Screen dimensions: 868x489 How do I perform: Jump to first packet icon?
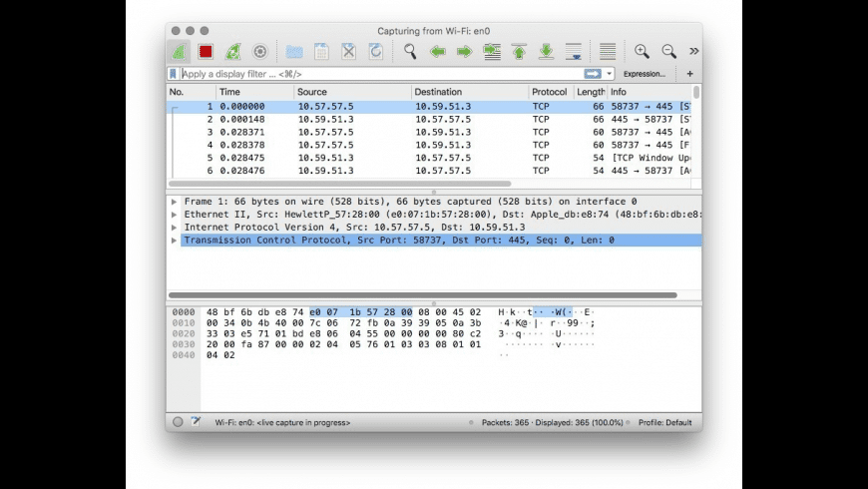point(519,52)
